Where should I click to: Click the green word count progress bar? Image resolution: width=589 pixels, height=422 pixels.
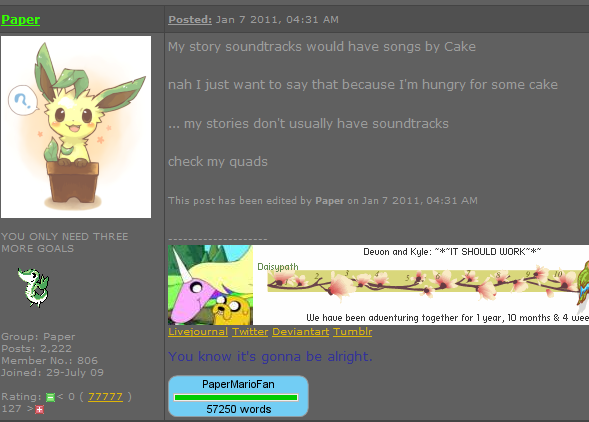click(236, 397)
